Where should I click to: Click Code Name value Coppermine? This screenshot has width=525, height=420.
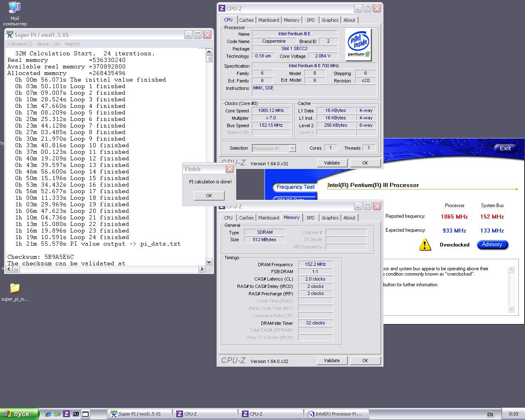[274, 41]
